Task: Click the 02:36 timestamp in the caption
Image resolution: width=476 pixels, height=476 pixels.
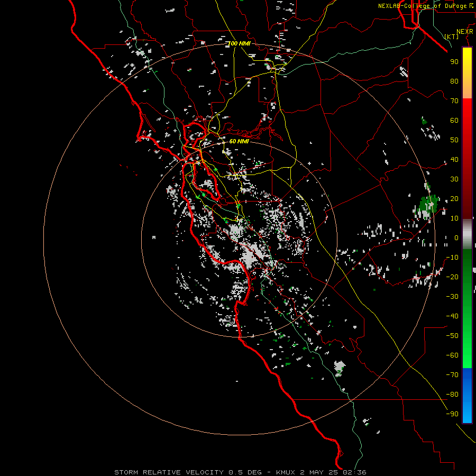Action: (x=354, y=472)
